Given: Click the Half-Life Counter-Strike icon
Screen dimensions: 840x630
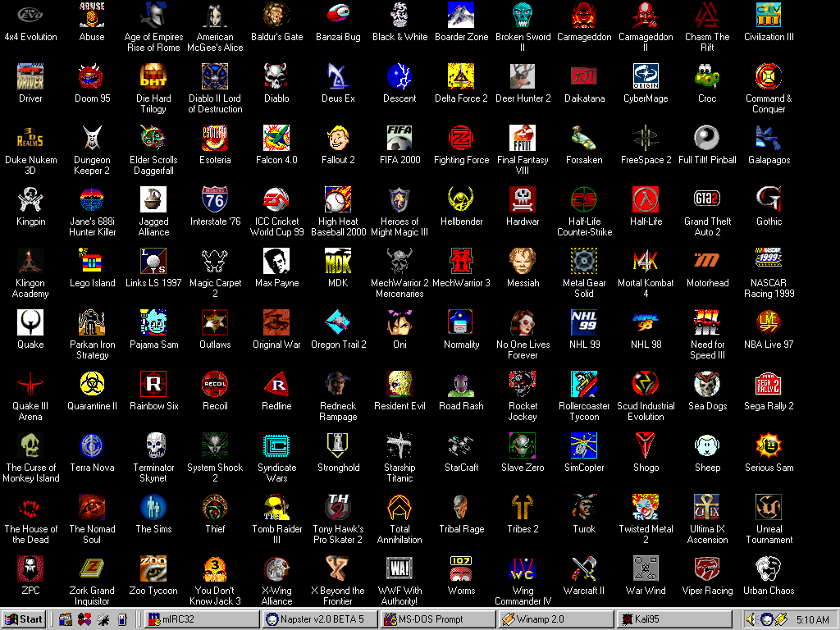Looking at the screenshot, I should 584,200.
